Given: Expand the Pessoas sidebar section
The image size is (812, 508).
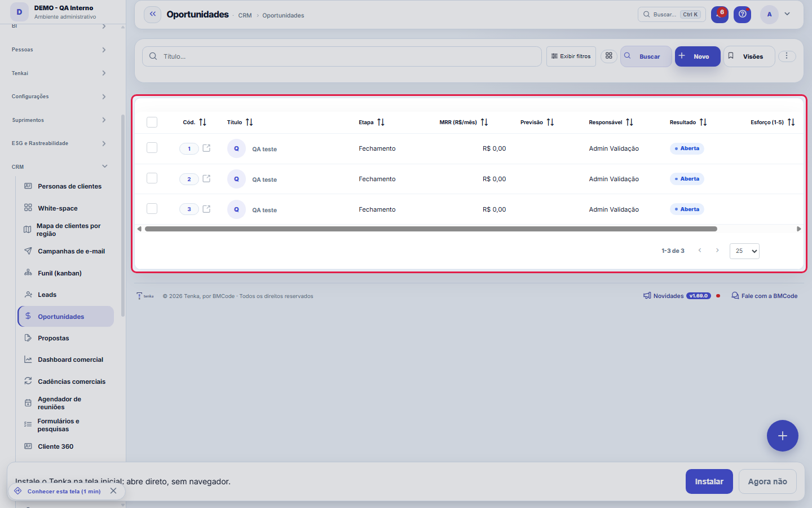Looking at the screenshot, I should click(x=59, y=50).
